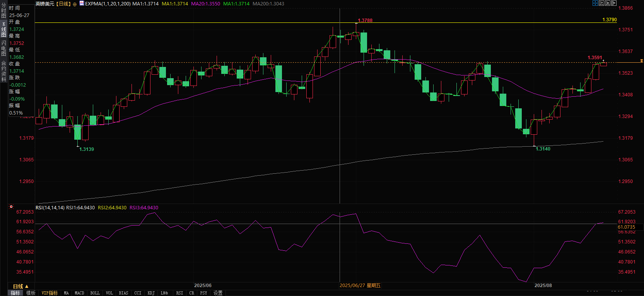Click the 最低 value 1.3682

[17, 57]
